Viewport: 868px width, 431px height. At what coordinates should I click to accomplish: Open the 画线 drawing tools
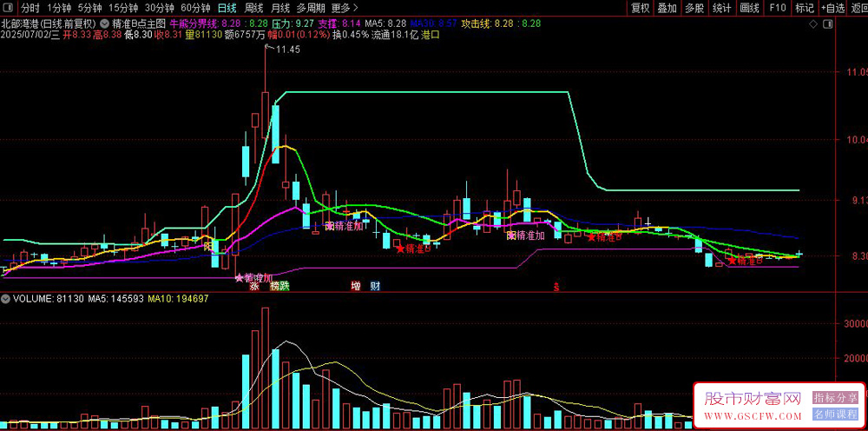(750, 8)
